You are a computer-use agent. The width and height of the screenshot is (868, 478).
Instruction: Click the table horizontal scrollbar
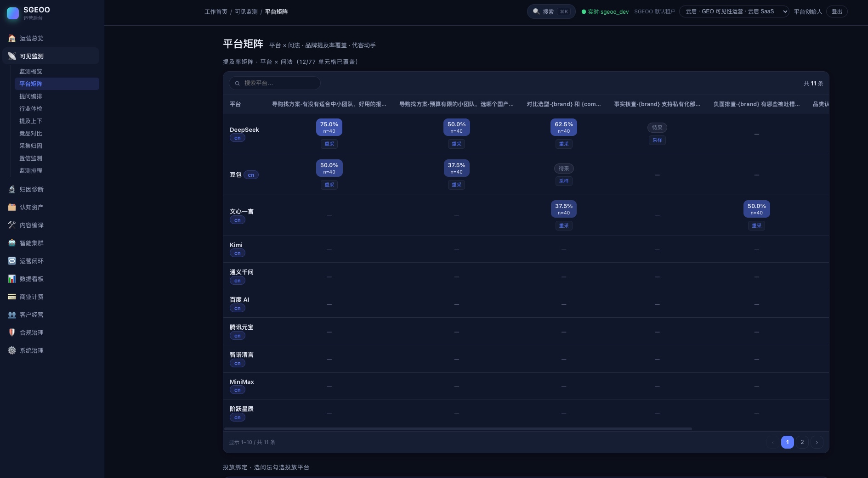point(458,429)
